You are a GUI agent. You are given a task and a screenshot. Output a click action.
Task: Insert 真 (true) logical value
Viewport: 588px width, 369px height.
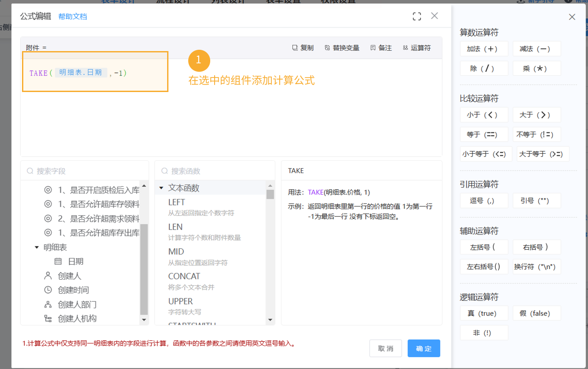click(484, 313)
